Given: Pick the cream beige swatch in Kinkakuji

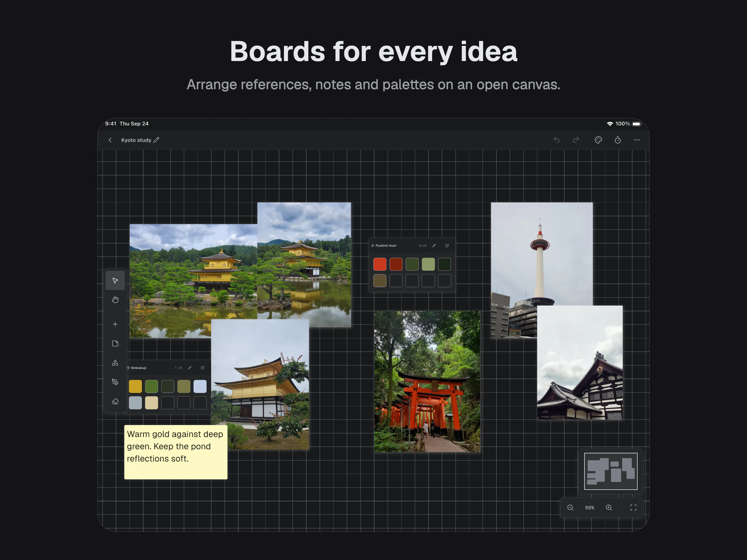Looking at the screenshot, I should tap(152, 403).
